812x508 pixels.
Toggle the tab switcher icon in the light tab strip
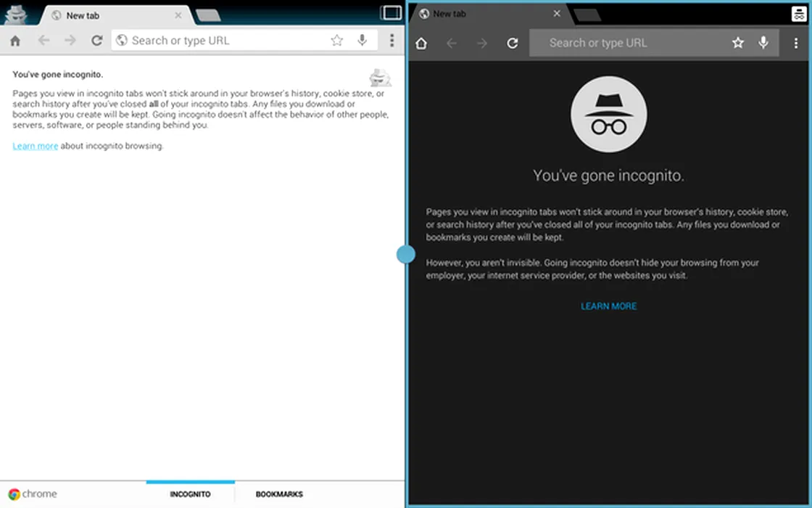tap(391, 12)
